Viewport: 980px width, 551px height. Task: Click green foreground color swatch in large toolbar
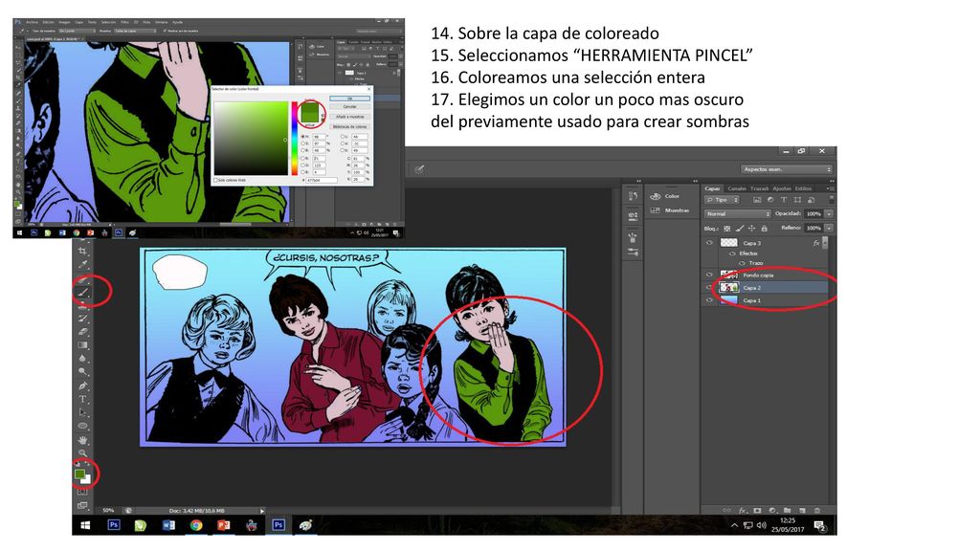79,474
